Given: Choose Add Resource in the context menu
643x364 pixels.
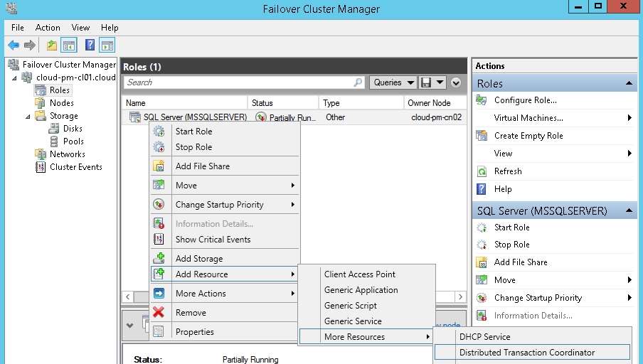Looking at the screenshot, I should pos(224,274).
